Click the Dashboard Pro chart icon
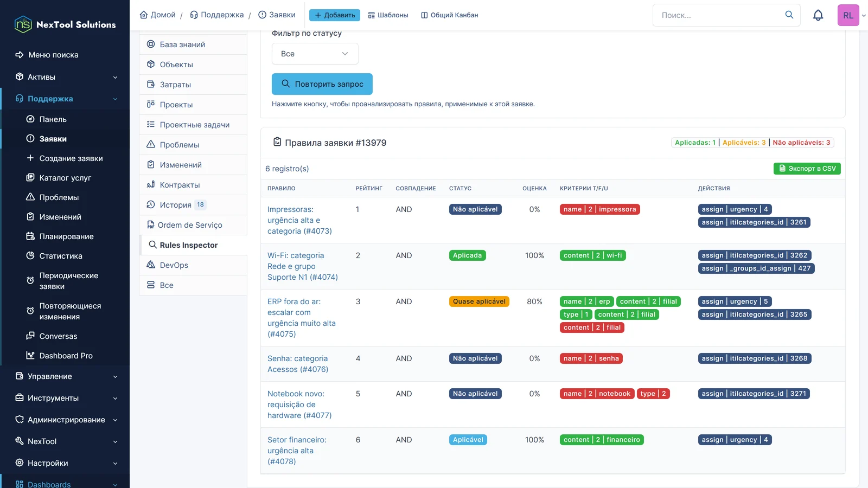Screen dimensions: 868x488 pos(30,356)
